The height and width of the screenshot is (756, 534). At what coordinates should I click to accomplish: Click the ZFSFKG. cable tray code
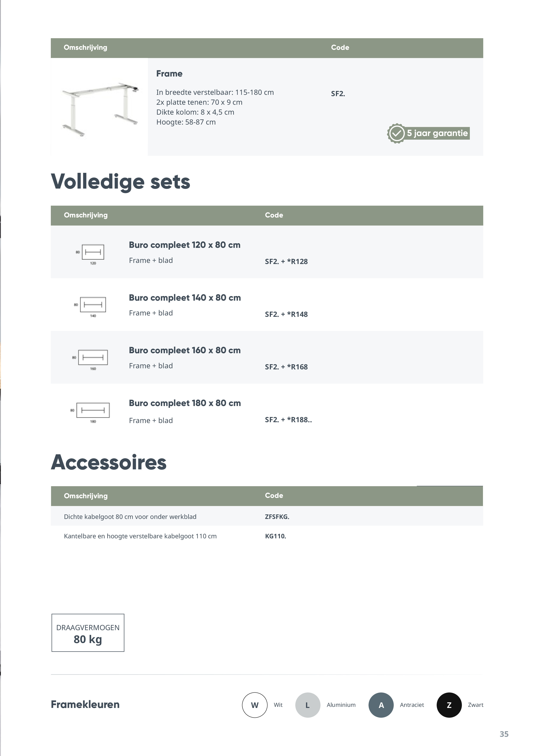tap(277, 517)
